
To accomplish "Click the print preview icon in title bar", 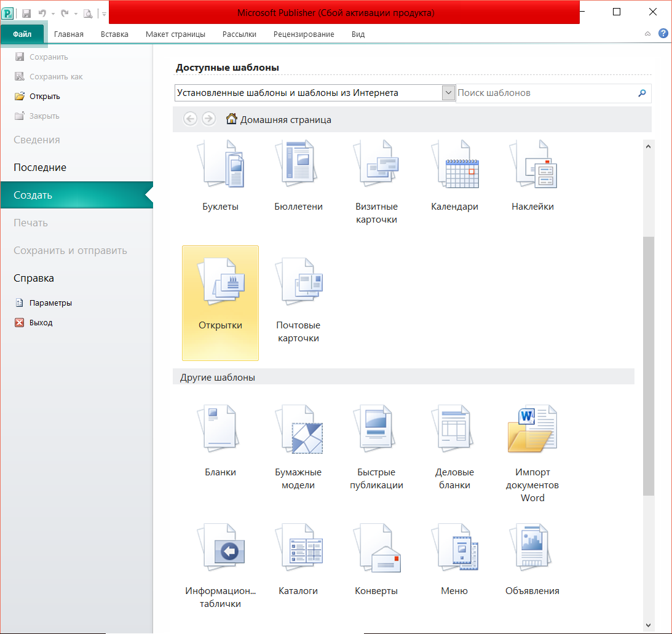I will click(x=88, y=14).
